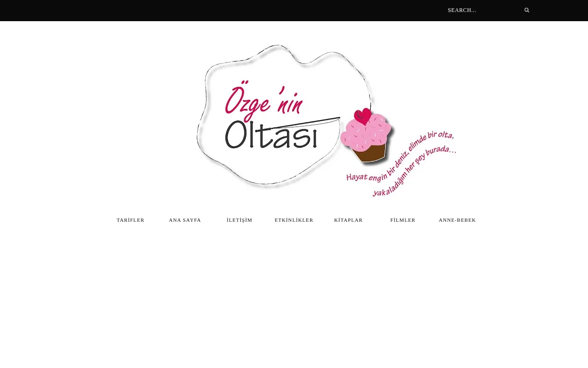The width and height of the screenshot is (588, 368).
Task: Open the ANNE-BEBEK category page
Action: (457, 220)
